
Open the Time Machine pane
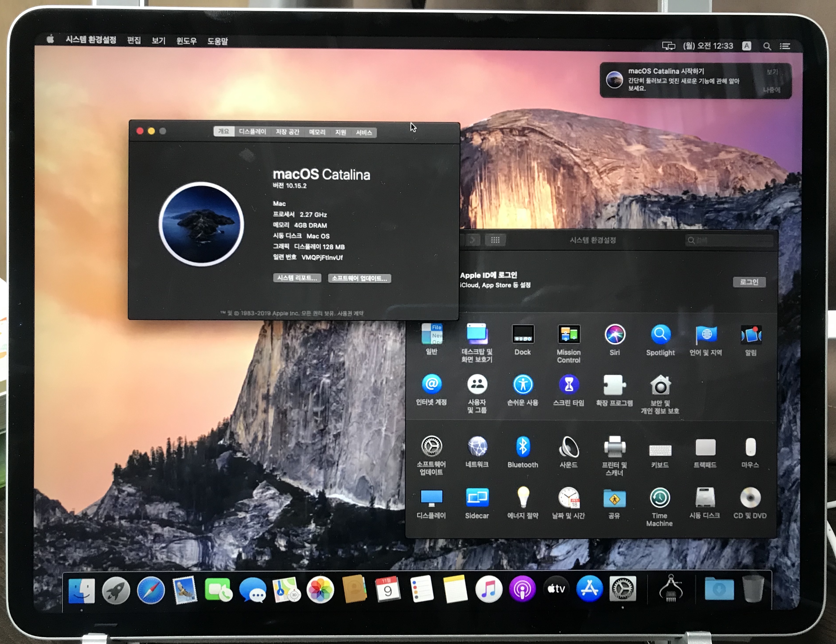click(x=660, y=498)
